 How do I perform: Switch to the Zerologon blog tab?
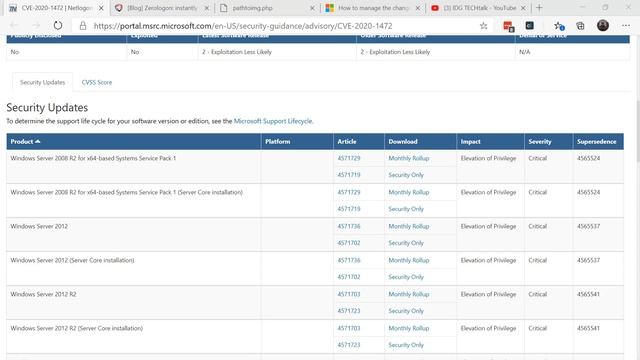[162, 8]
